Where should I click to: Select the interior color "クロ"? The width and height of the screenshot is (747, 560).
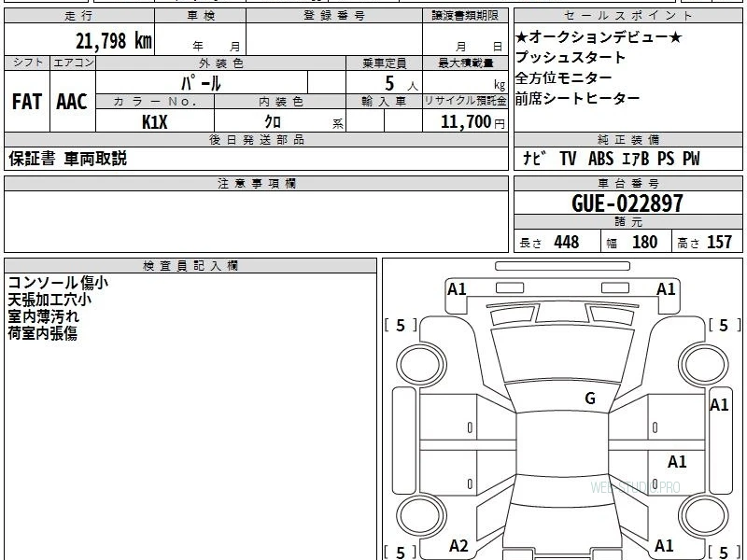(x=273, y=122)
